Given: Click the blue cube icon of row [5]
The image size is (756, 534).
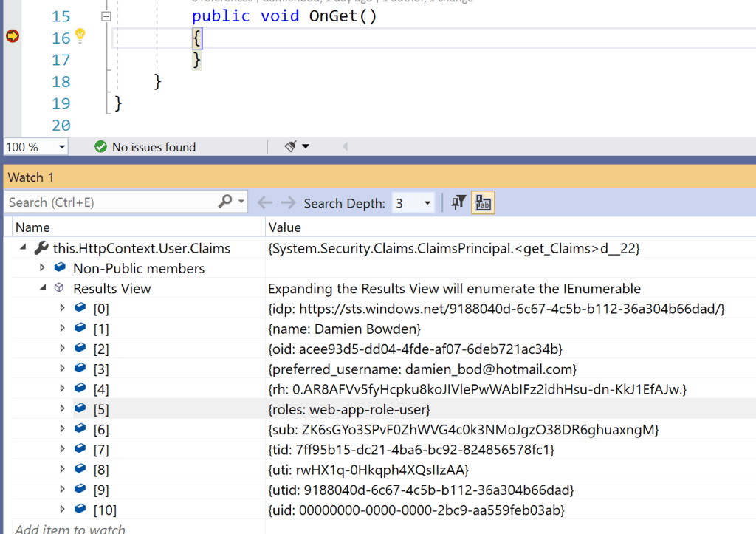Looking at the screenshot, I should (80, 408).
